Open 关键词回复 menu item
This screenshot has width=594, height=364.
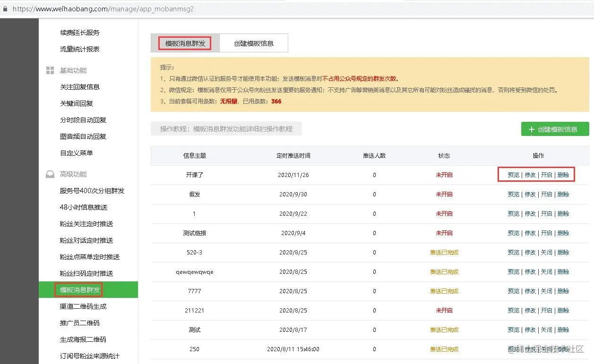coord(77,103)
